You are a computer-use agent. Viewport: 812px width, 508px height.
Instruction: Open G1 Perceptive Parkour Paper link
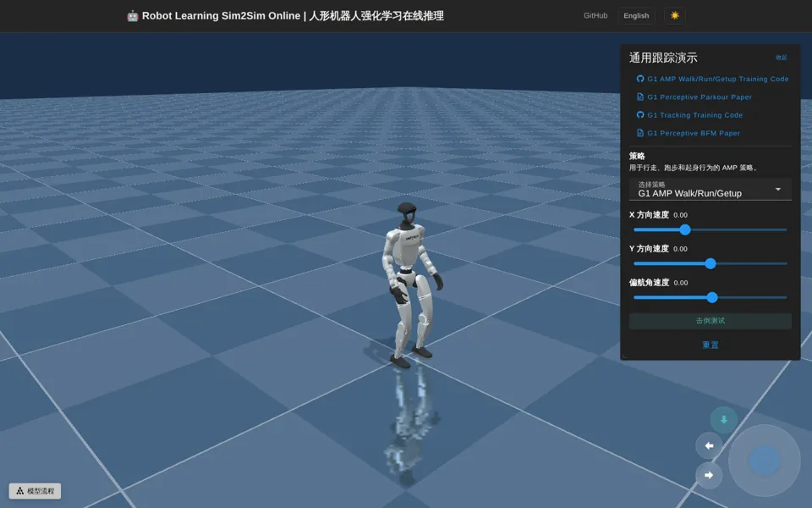tap(694, 97)
